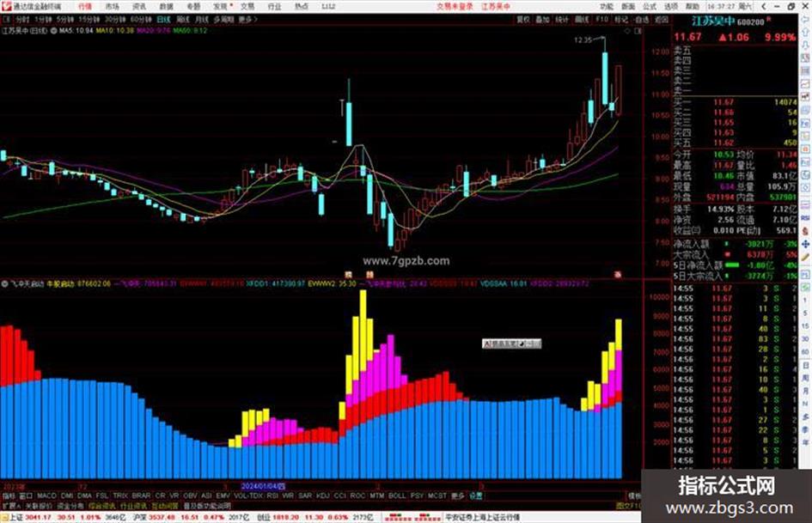The width and height of the screenshot is (812, 523).
Task: Click the diamond icon above main chart
Action: point(627,31)
